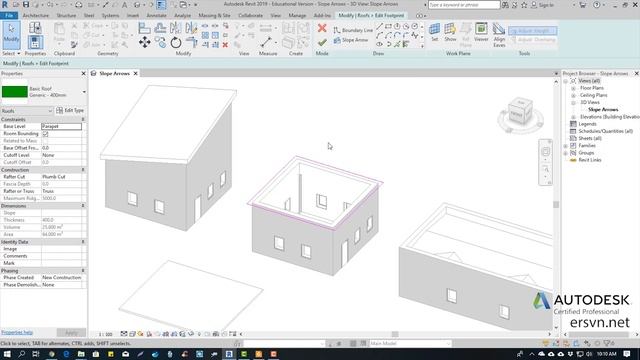Expand Floor Plans in Project Browser
640x360 pixels.
[573, 88]
